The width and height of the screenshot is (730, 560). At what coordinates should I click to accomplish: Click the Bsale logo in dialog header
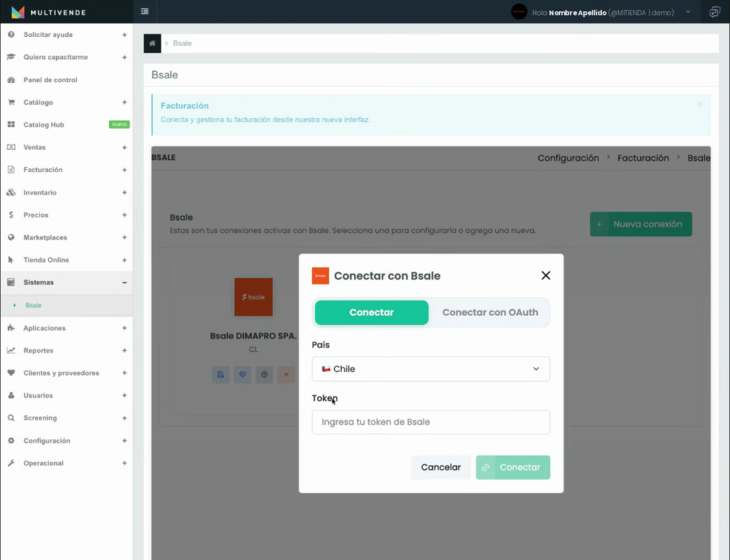(321, 275)
